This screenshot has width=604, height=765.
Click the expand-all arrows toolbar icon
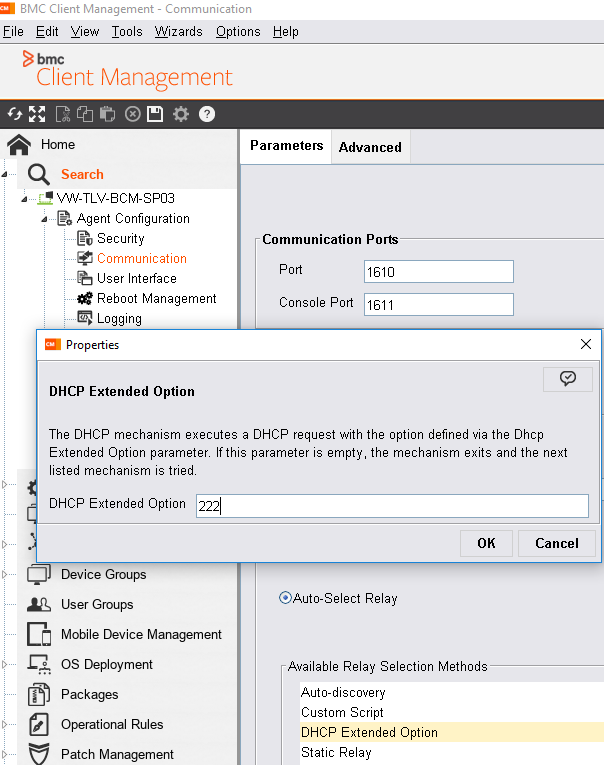click(37, 114)
